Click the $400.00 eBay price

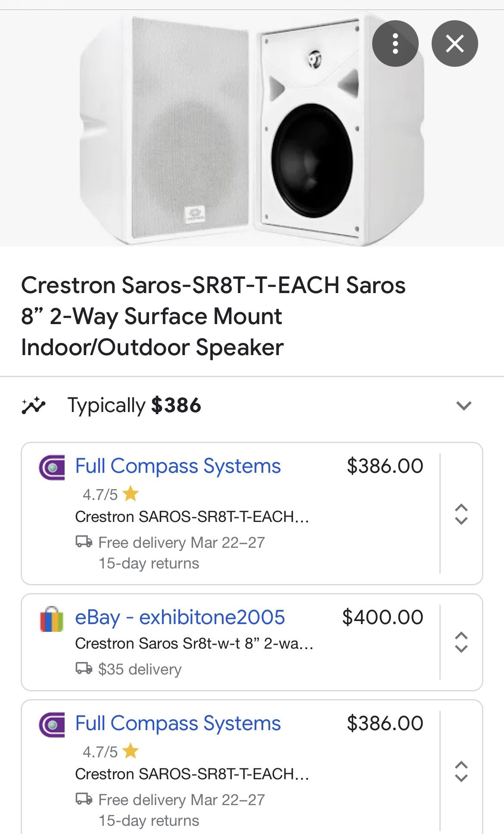point(383,617)
